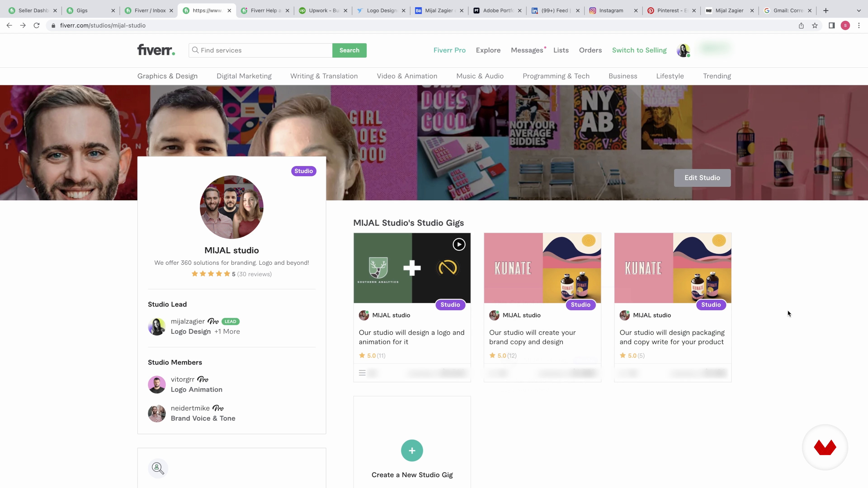Open the Explore menu
This screenshot has height=488, width=868.
488,50
